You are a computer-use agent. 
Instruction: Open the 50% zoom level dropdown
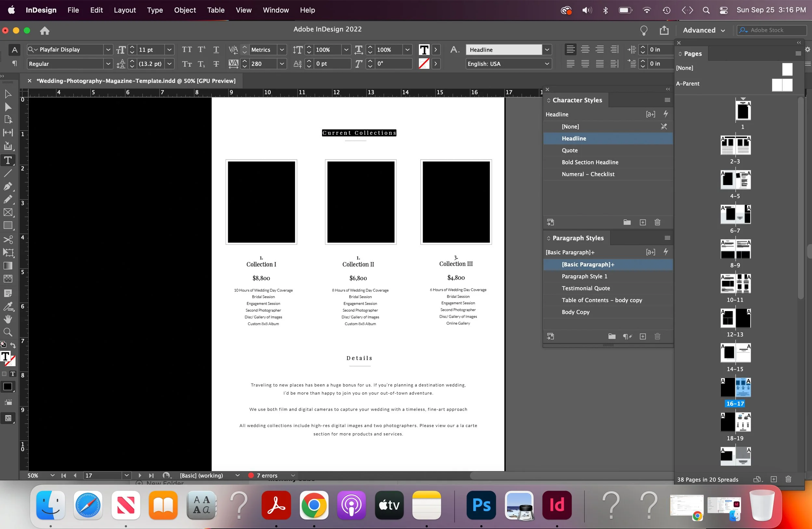pos(52,475)
